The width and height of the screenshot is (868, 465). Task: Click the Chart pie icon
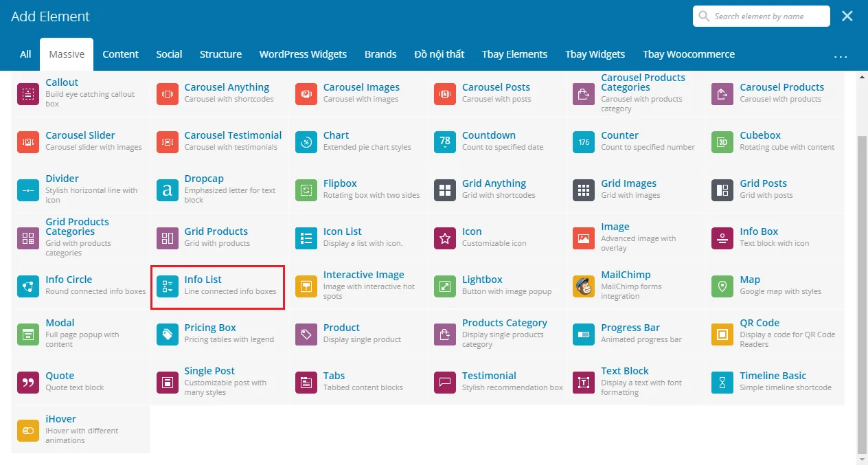point(306,142)
